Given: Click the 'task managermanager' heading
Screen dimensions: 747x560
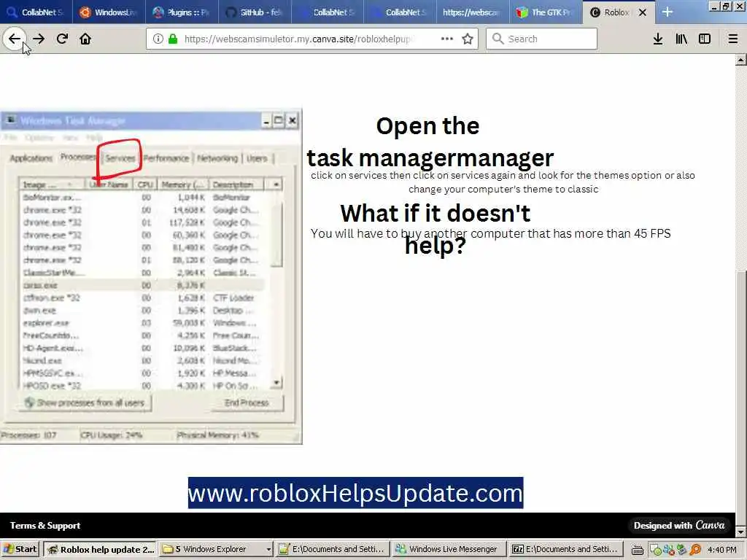Looking at the screenshot, I should click(430, 158).
